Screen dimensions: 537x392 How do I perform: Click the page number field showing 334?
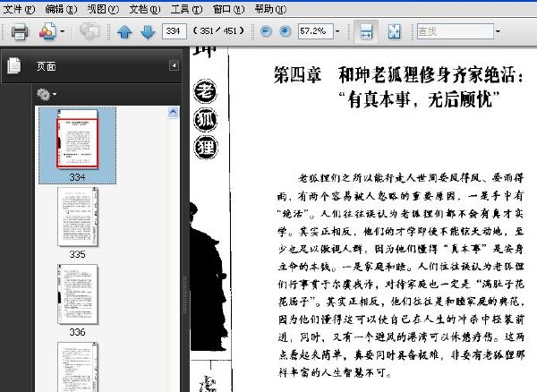[174, 31]
